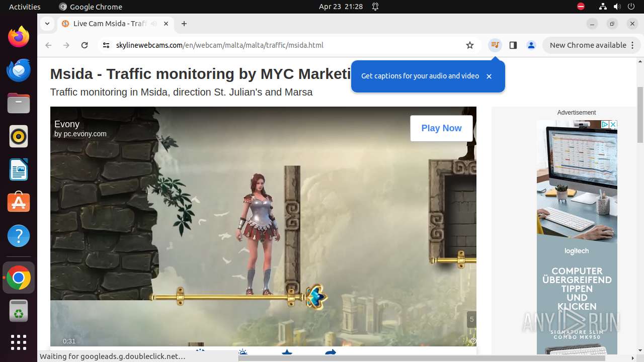
Task: Launch Thunderbird mail from the dock
Action: [19, 70]
